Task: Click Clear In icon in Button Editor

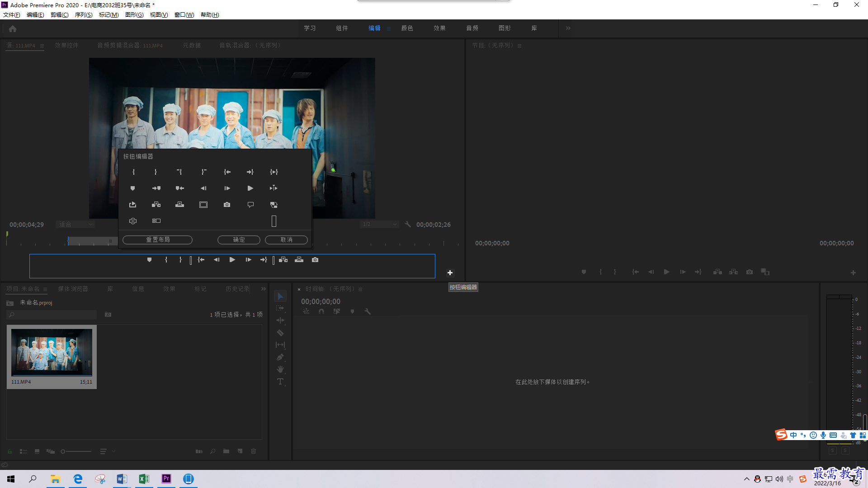Action: click(x=179, y=172)
